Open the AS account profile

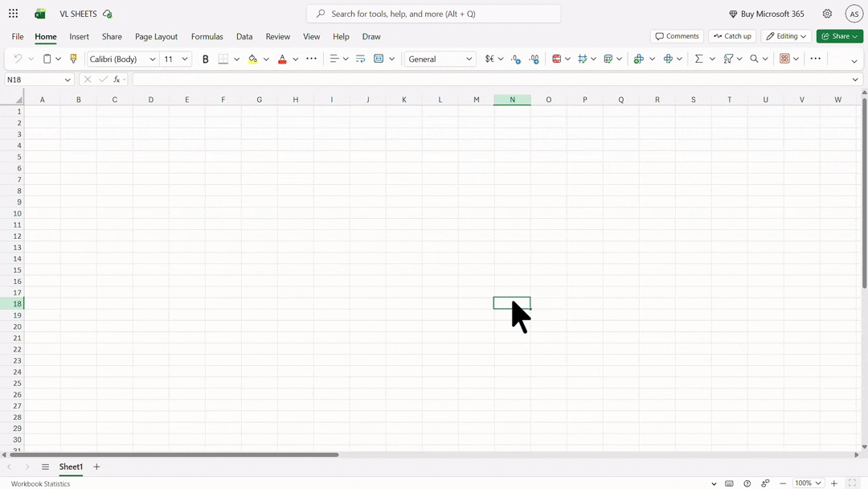click(854, 14)
